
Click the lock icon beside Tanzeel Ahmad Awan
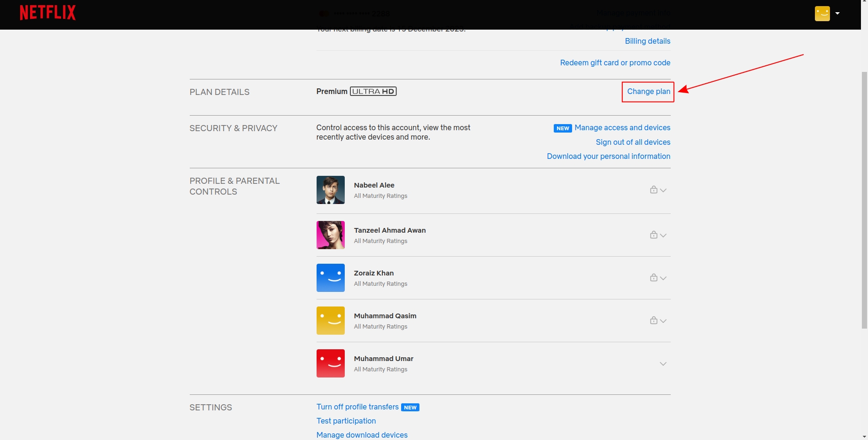pyautogui.click(x=653, y=235)
